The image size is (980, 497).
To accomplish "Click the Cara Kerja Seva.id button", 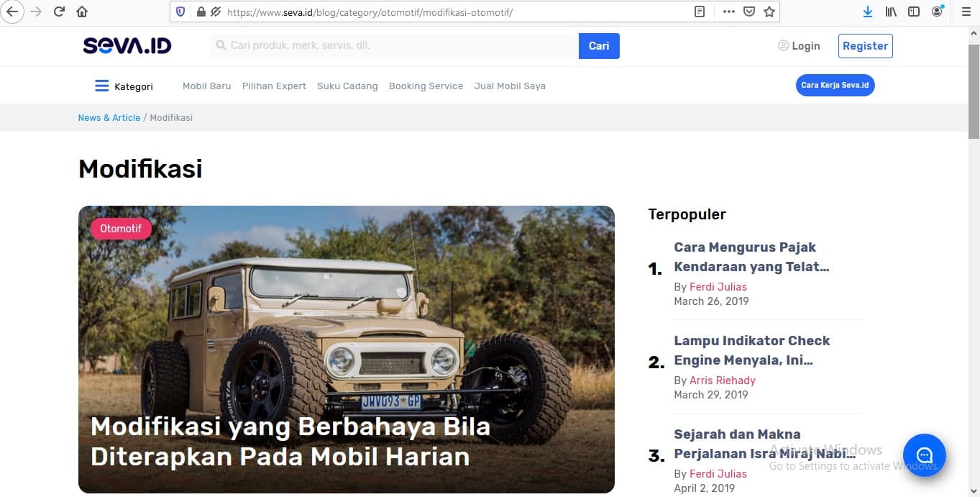I will click(835, 85).
